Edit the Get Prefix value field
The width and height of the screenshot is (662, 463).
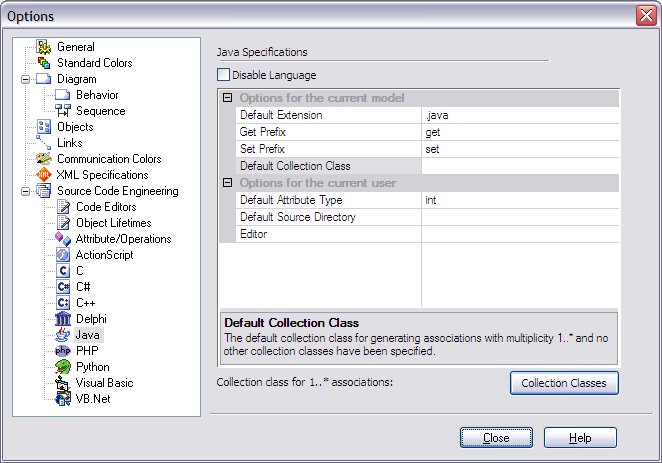pos(520,132)
